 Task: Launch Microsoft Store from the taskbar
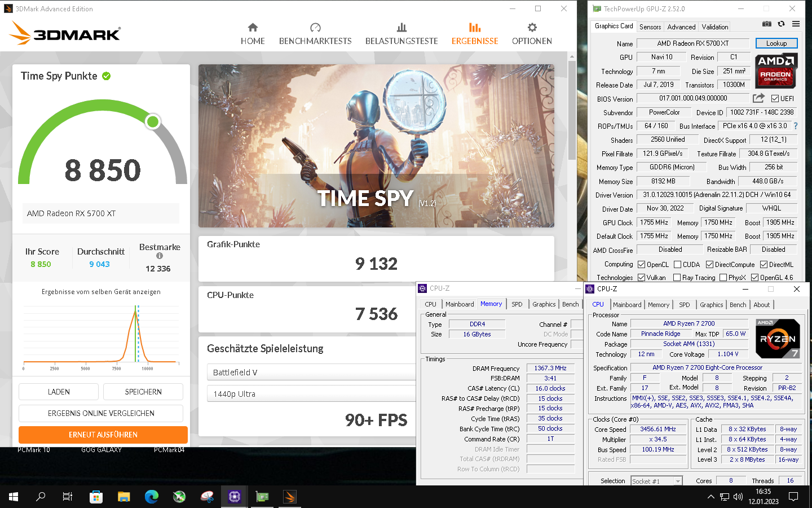[96, 497]
